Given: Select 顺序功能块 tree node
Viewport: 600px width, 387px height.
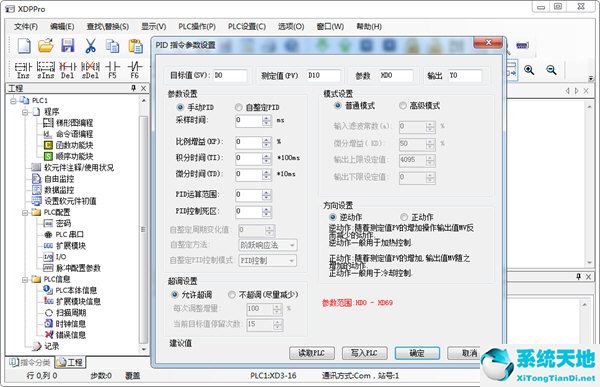Looking at the screenshot, I should 74,156.
